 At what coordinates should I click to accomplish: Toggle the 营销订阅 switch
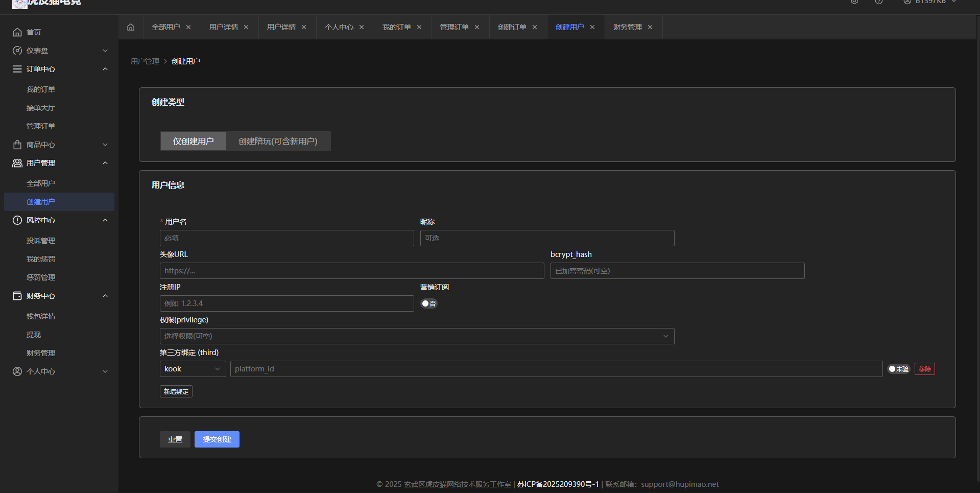(428, 303)
